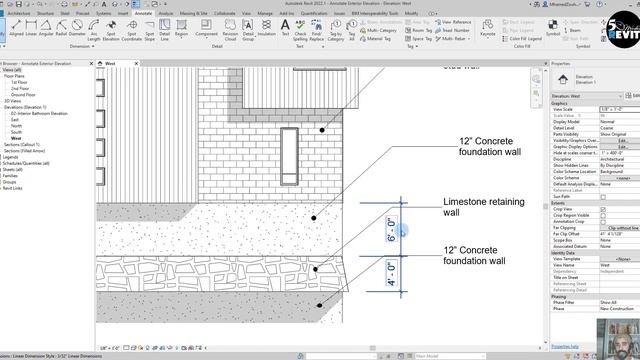Open the Ground Floor plan view
This screenshot has width=640, height=360.
[x=23, y=95]
